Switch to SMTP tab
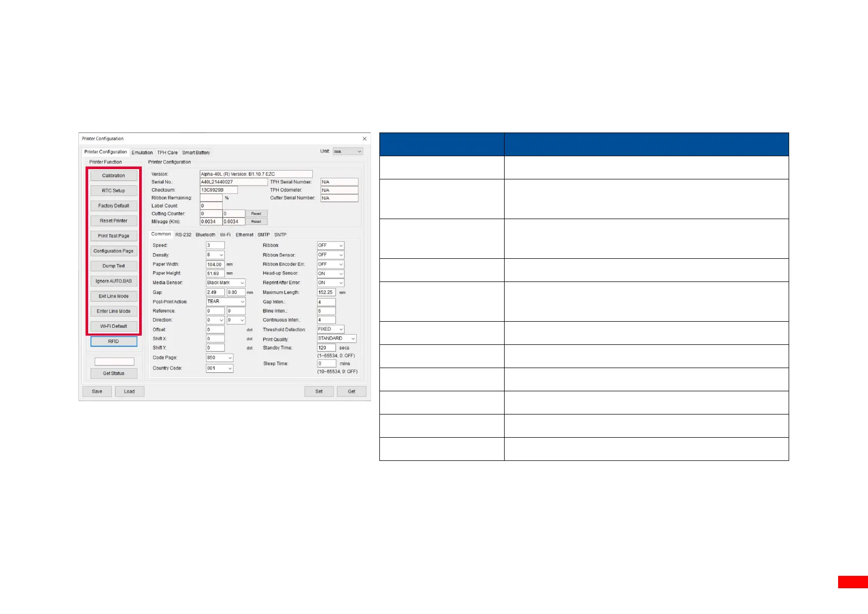The width and height of the screenshot is (868, 614). 263,235
